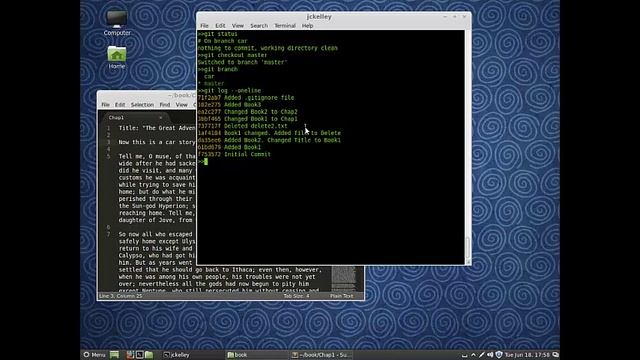Click the 'Added Book3' commit line

(229, 104)
